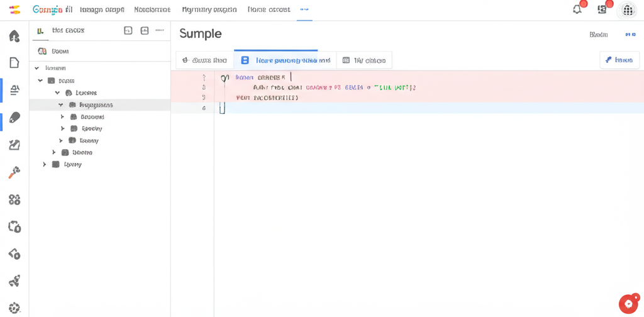Click the code fold marker beside first code line
Image resolution: width=644 pixels, height=317 pixels.
tap(224, 77)
